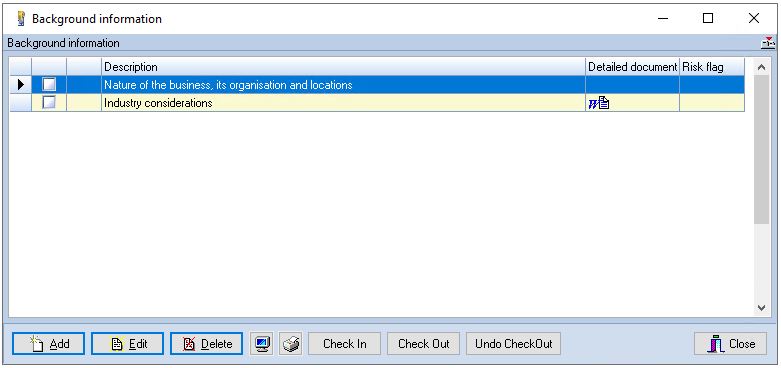Click the Undo CheckOut button
This screenshot has height=368, width=781.
pyautogui.click(x=514, y=344)
